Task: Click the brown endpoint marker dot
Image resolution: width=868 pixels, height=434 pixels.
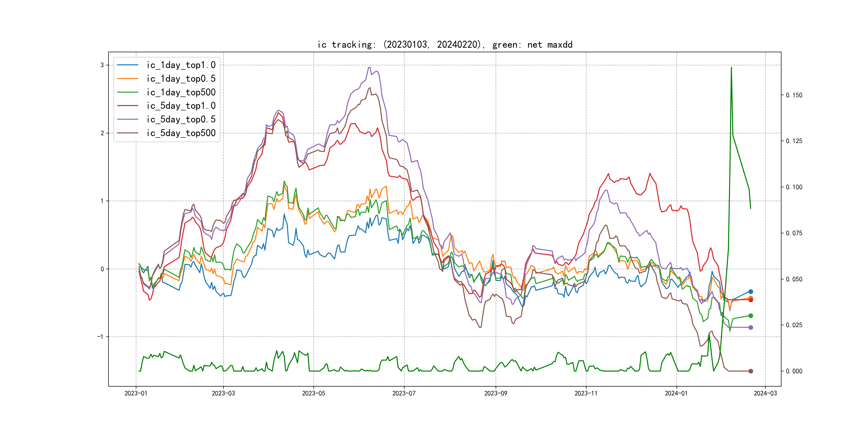Action: [x=750, y=371]
